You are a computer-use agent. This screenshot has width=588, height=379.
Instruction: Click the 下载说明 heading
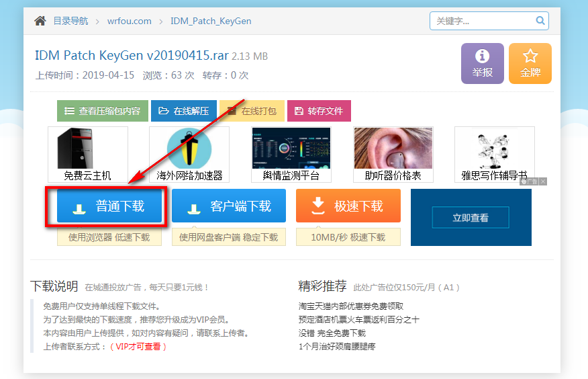tap(54, 286)
